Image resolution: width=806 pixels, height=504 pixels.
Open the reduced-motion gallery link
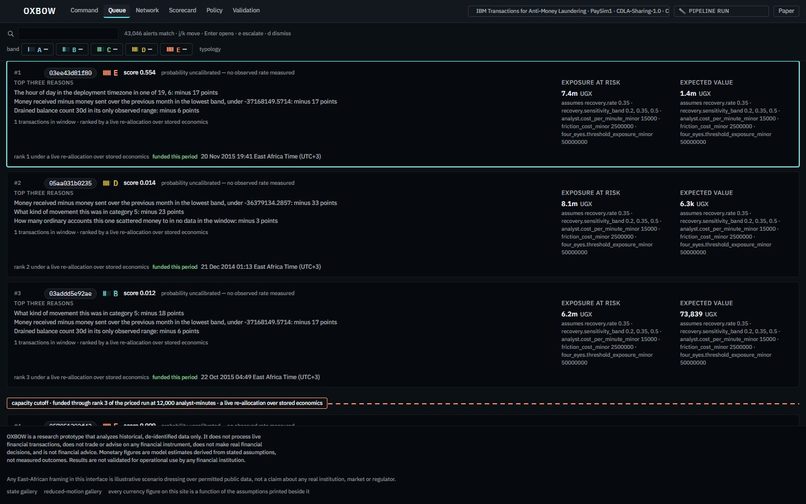pyautogui.click(x=73, y=492)
